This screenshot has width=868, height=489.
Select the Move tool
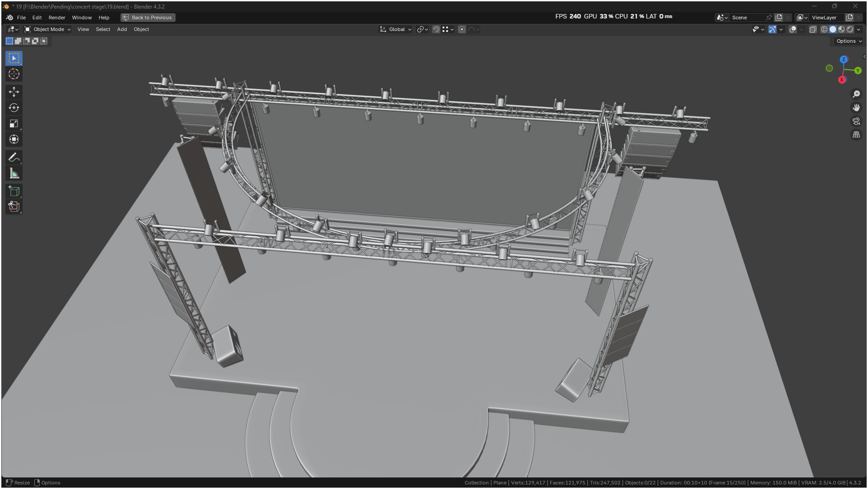point(14,92)
